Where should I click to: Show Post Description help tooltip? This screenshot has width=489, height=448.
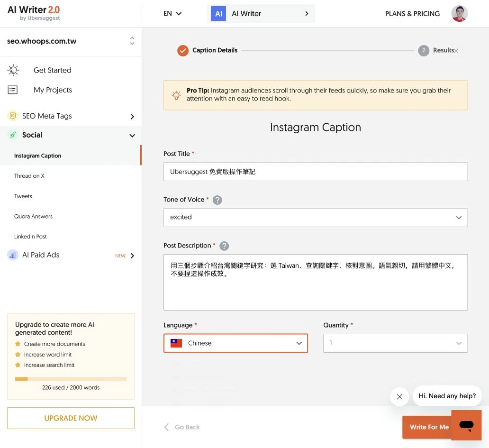pos(224,246)
